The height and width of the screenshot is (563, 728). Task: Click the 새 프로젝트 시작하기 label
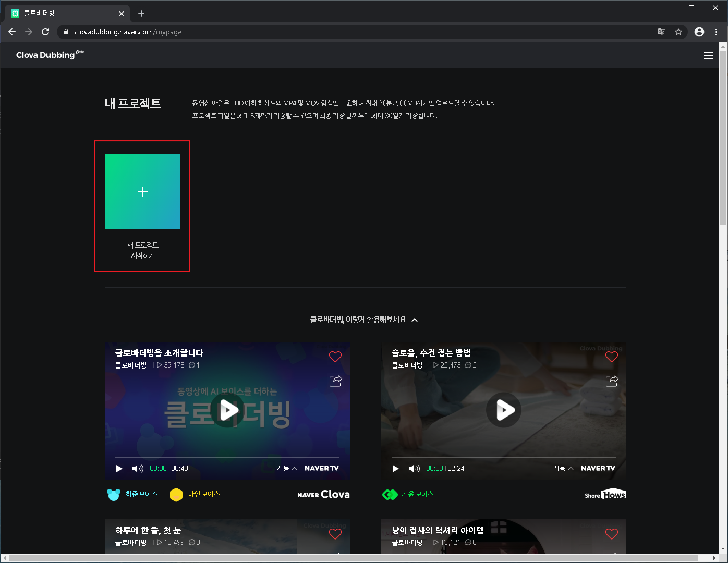click(142, 250)
